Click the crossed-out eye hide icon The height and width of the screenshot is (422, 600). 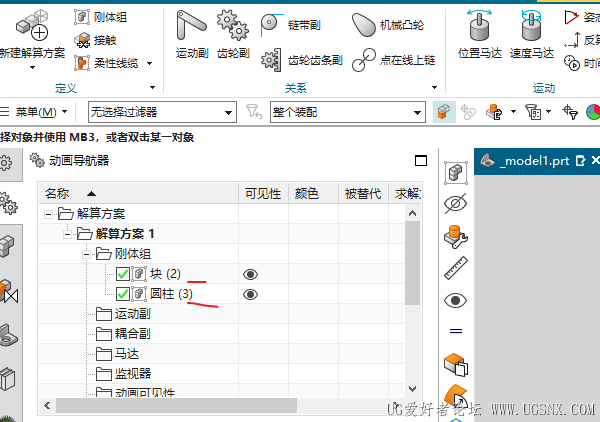456,203
